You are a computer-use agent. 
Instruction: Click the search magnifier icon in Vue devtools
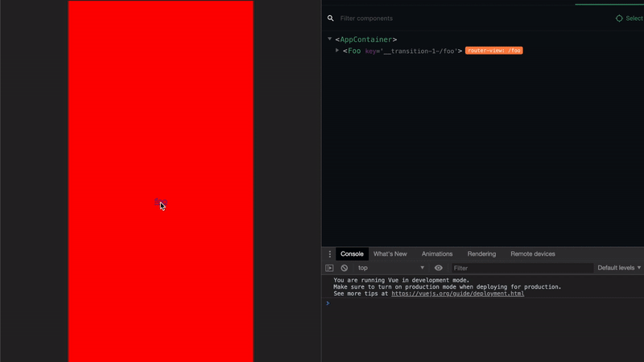330,19
